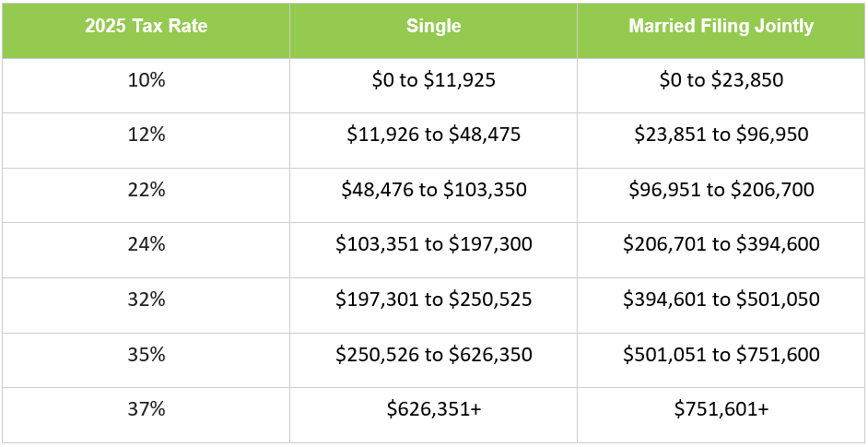Click the '$0 to $11,925' cell
The image size is (868, 447).
433,86
